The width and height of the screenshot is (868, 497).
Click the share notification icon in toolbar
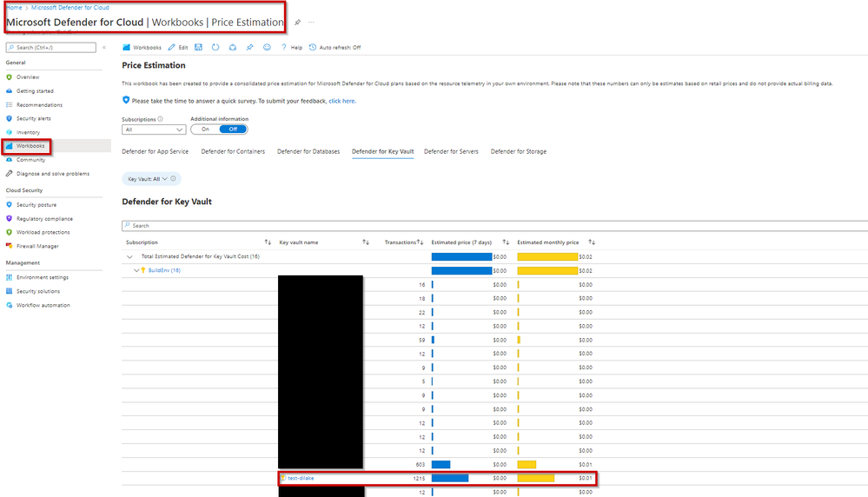(233, 48)
